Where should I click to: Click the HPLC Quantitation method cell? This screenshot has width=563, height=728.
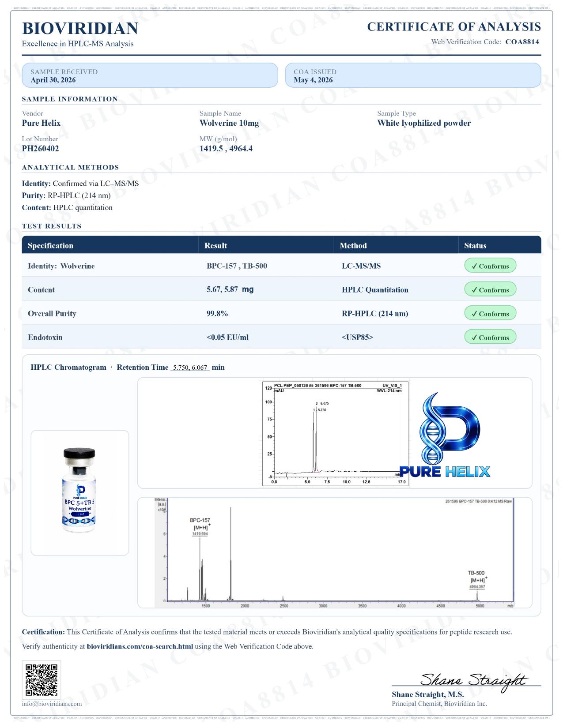(375, 290)
